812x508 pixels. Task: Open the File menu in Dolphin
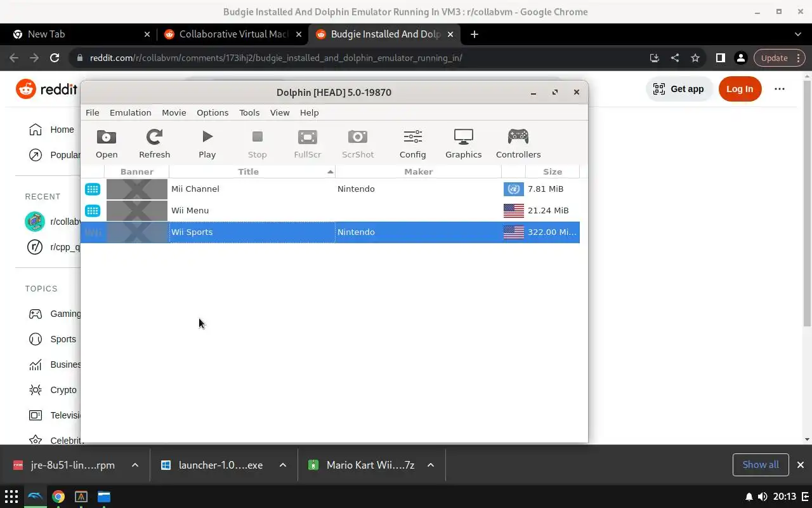coord(93,112)
